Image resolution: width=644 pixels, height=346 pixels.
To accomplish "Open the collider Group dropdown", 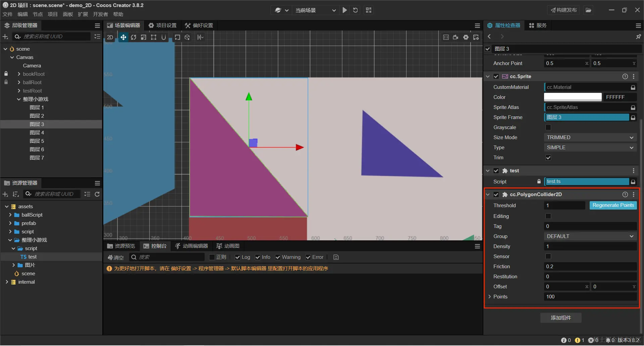I will point(590,236).
